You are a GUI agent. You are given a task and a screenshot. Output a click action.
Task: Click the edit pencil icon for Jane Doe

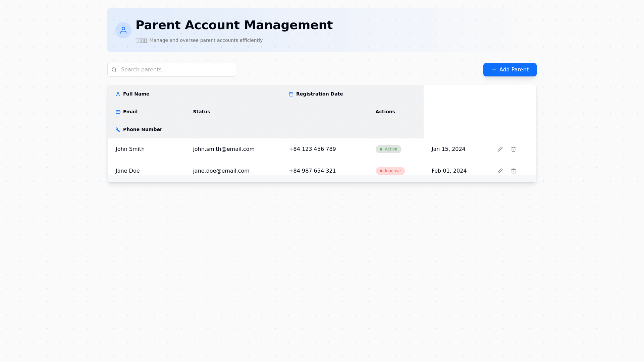pyautogui.click(x=500, y=171)
